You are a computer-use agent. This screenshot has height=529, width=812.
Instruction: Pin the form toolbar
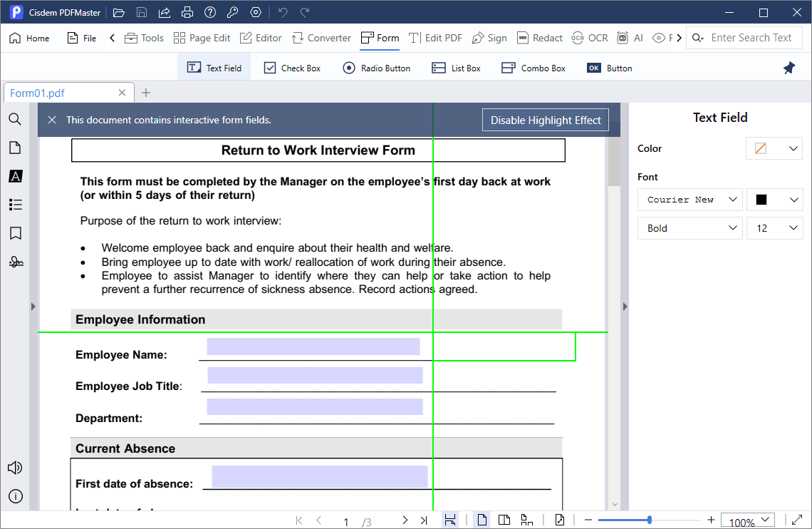pyautogui.click(x=788, y=68)
